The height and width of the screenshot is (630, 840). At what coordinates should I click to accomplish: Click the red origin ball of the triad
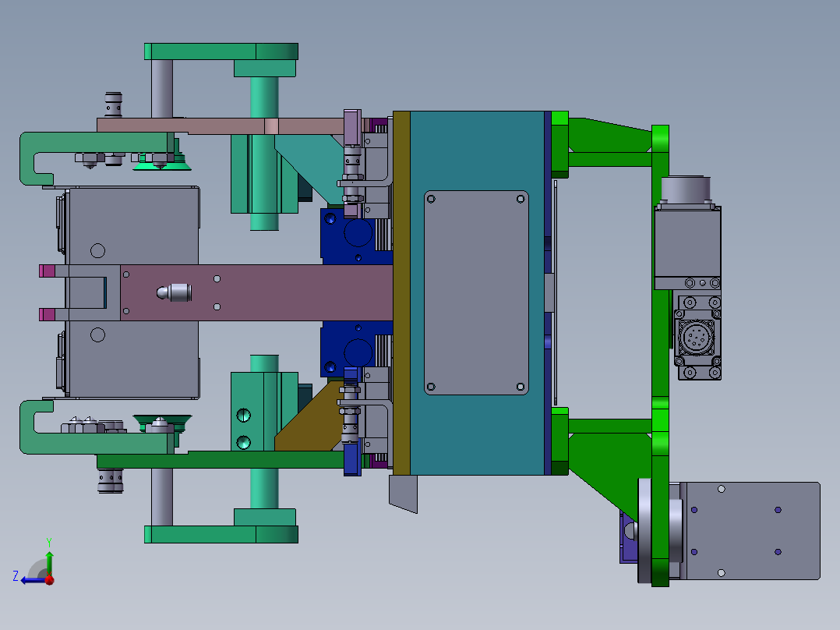click(x=50, y=579)
